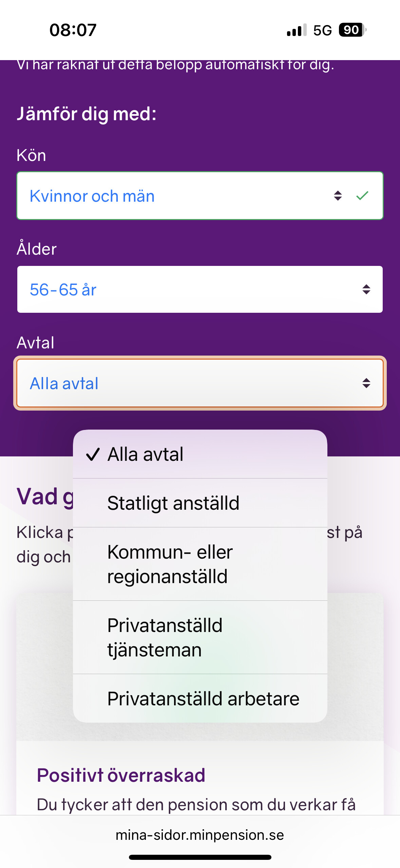Tap the home indicator bar
The width and height of the screenshot is (400, 868).
tap(200, 857)
